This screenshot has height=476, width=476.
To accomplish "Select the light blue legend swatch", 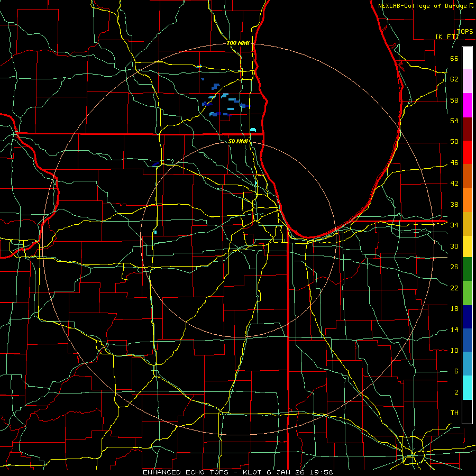I will click(x=467, y=364).
